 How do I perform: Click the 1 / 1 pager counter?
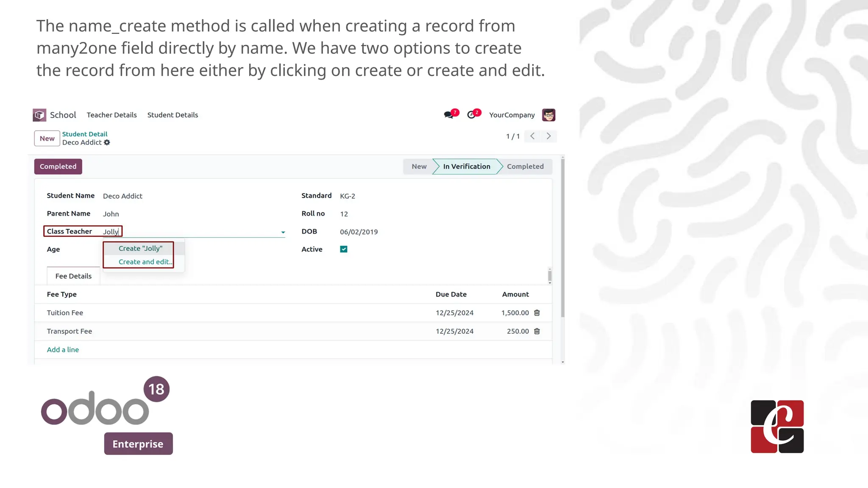513,136
